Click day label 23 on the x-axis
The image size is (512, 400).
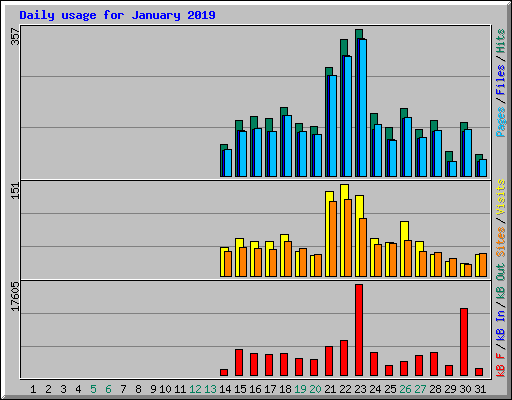click(360, 389)
